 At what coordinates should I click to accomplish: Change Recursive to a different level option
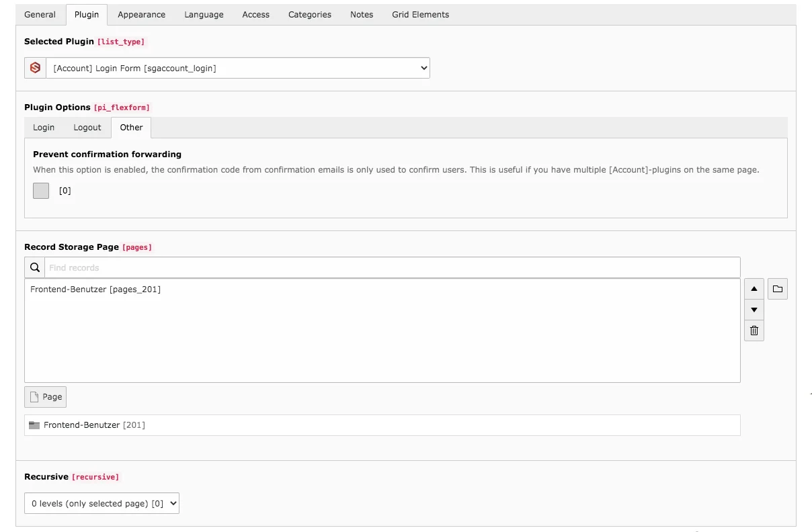101,502
